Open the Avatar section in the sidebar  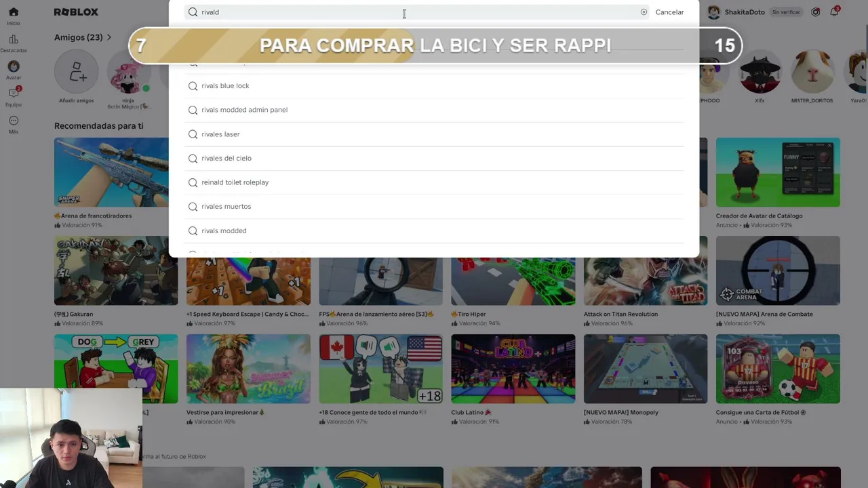point(14,70)
